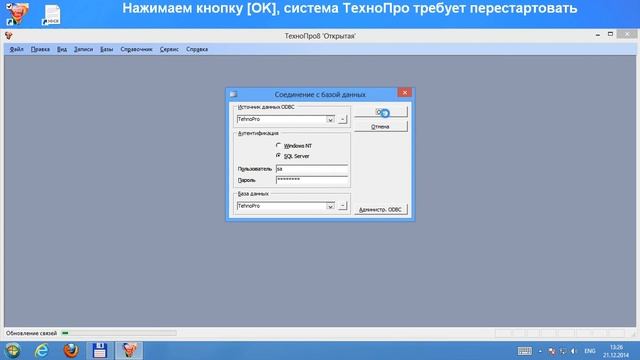
Task: Click the ТехноПро app icon in title bar
Action: [x=9, y=36]
